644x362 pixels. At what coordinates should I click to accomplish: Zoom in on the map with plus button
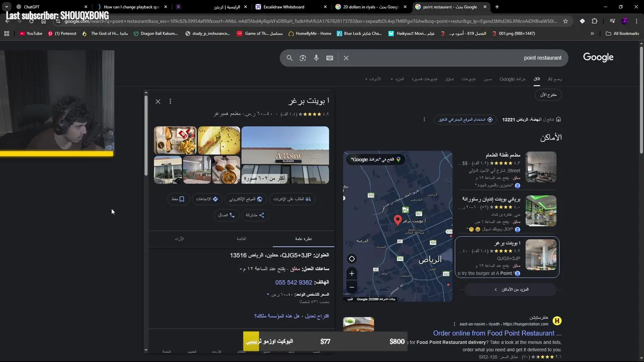click(352, 274)
